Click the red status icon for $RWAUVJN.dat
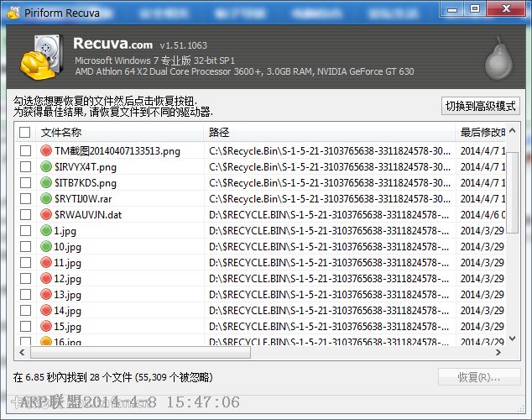532x420 pixels. click(46, 215)
